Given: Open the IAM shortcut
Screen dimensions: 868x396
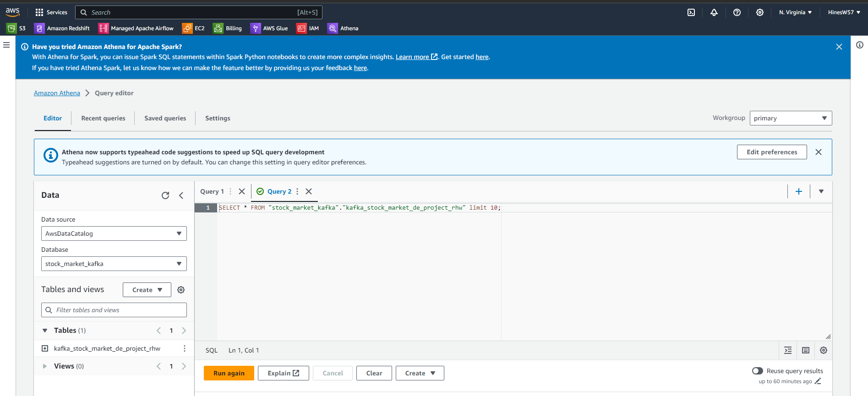Looking at the screenshot, I should (308, 28).
